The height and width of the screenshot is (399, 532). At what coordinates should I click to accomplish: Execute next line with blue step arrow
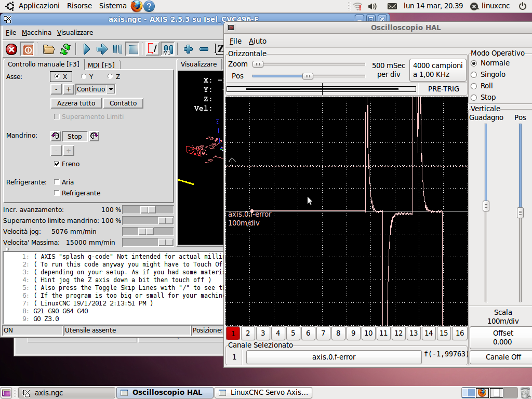point(102,49)
